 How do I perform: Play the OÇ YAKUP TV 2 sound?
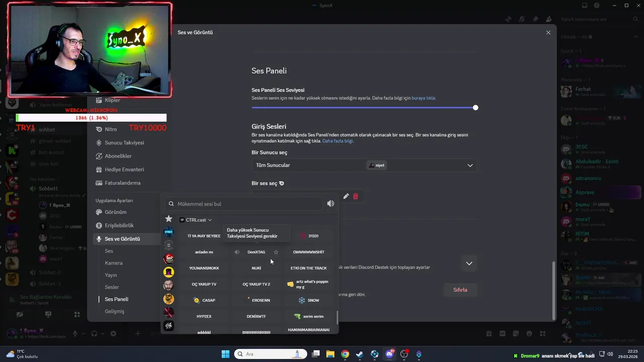tap(257, 284)
